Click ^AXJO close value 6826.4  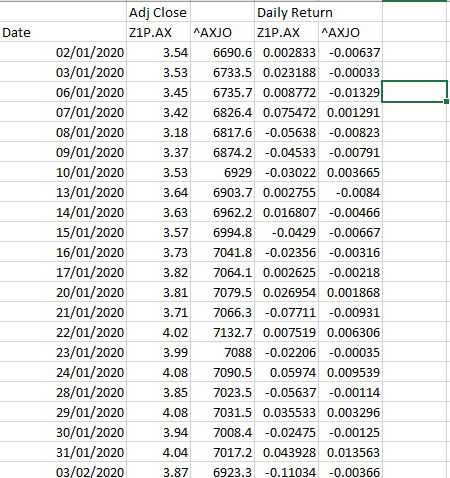click(x=222, y=112)
